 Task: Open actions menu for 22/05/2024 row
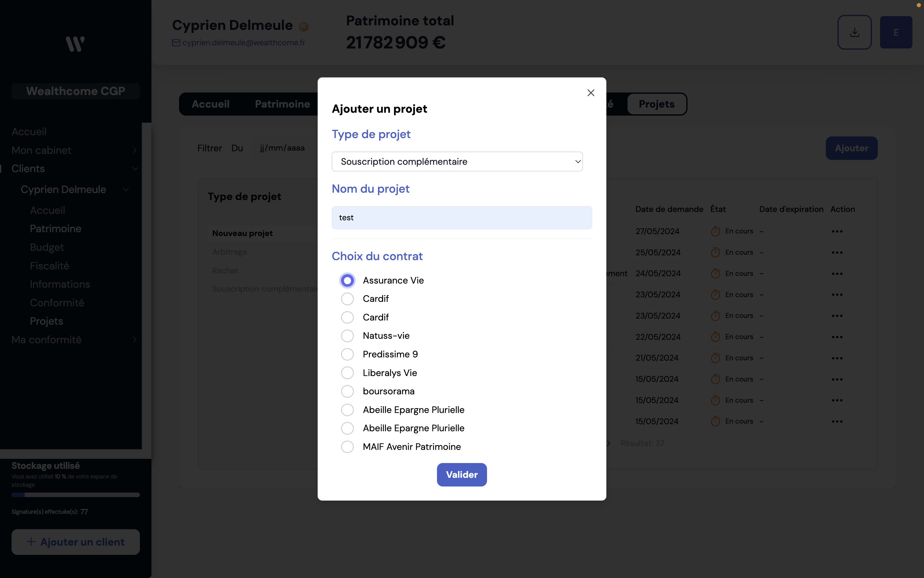[837, 337]
